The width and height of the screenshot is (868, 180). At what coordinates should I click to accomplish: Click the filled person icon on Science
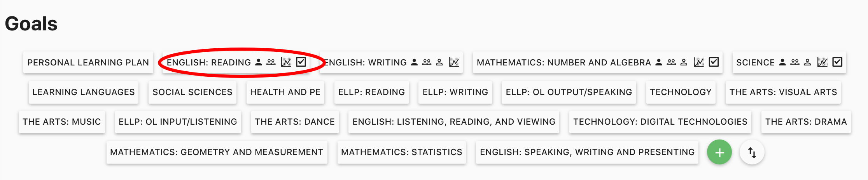[x=782, y=62]
